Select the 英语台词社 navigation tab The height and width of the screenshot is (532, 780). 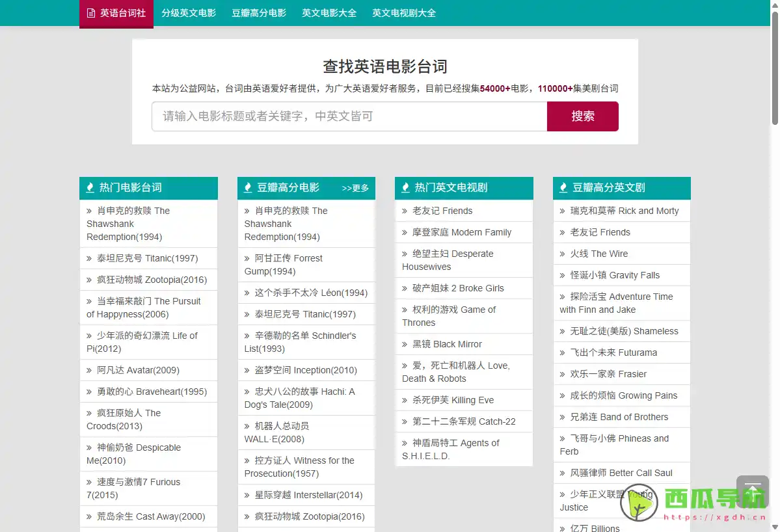[x=116, y=13]
